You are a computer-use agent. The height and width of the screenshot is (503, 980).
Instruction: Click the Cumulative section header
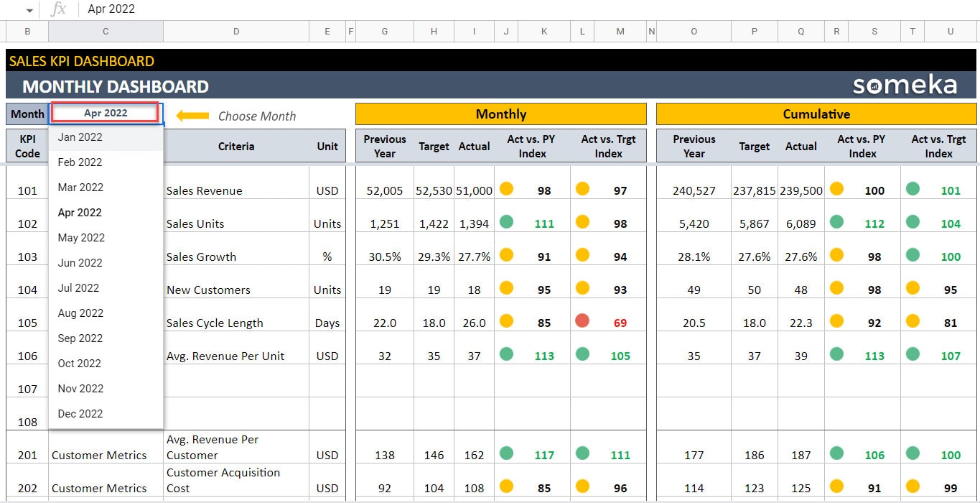[x=816, y=114]
